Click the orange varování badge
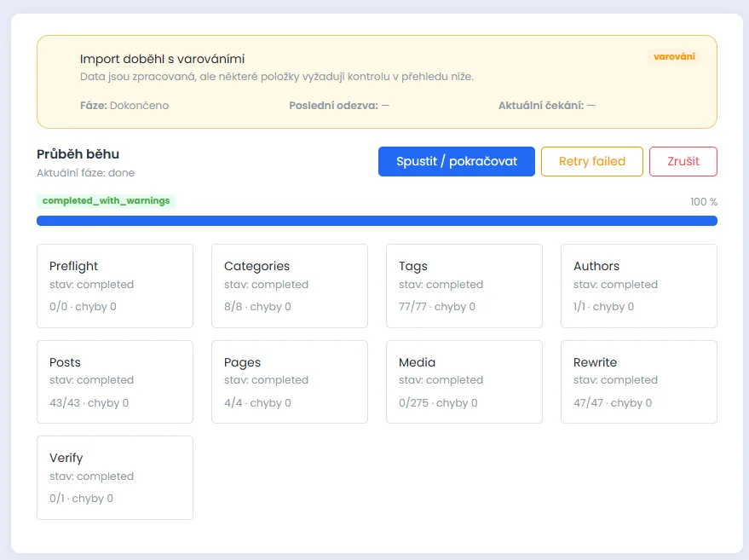This screenshot has width=749, height=560. tap(674, 56)
